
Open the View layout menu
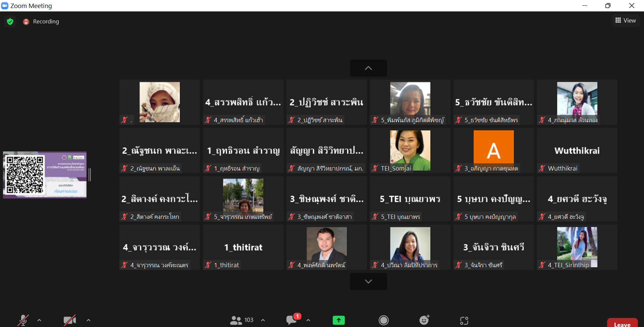click(626, 20)
